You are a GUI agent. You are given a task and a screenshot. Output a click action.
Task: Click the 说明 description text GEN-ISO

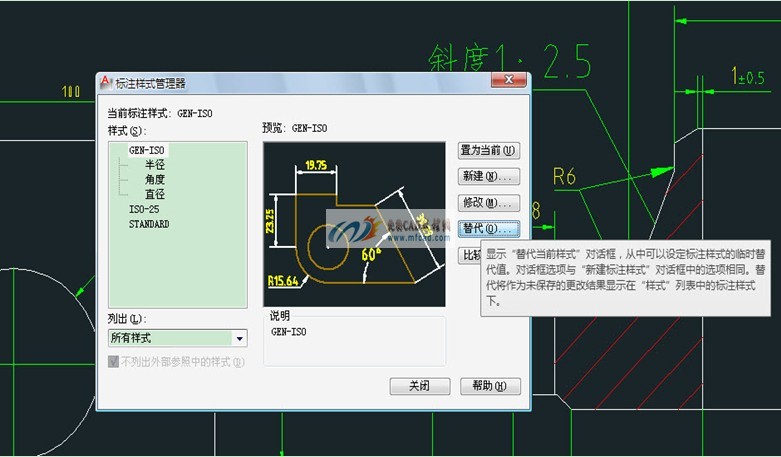click(288, 332)
